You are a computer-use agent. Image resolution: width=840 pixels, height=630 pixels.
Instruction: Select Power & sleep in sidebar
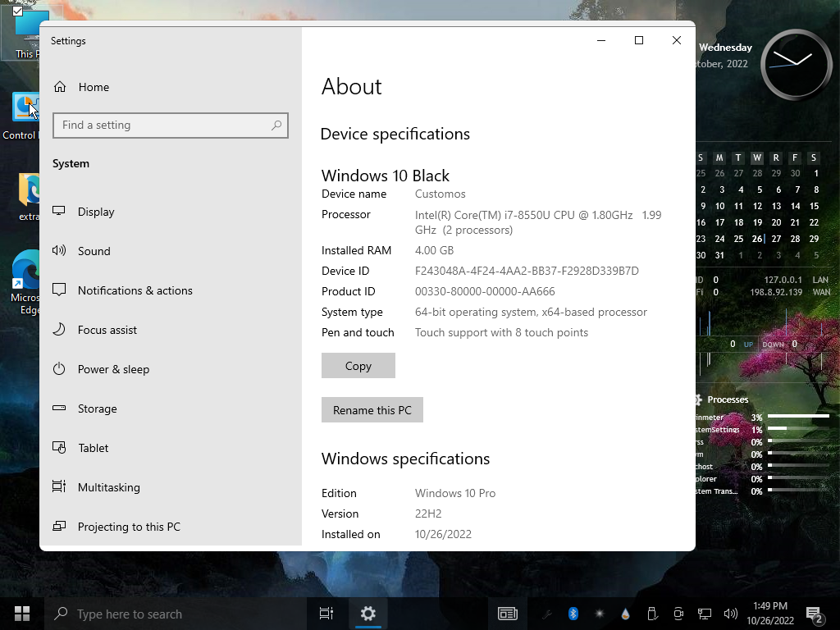pos(113,369)
